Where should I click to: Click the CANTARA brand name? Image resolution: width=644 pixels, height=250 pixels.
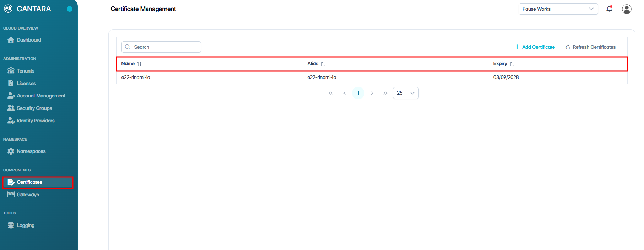tap(34, 9)
